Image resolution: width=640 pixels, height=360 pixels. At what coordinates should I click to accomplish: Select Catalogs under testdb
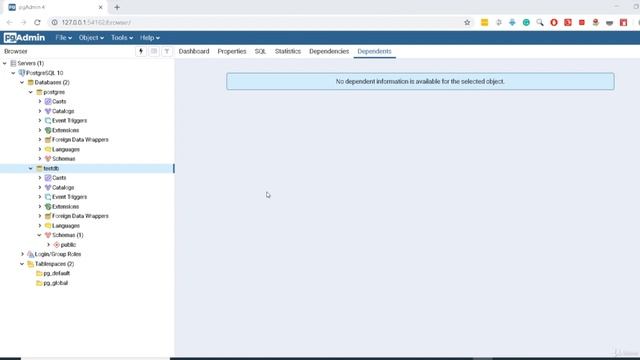[63, 187]
